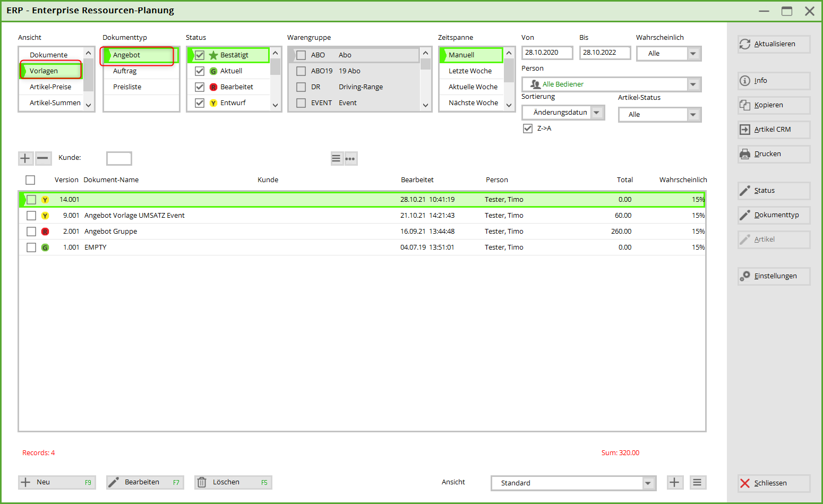Uncheck the Bestätigt status checkbox
823x504 pixels.
click(x=200, y=55)
